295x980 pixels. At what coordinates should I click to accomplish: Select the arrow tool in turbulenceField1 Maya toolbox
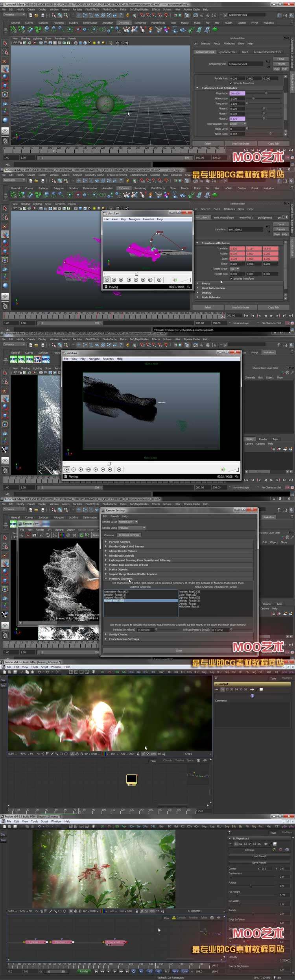(x=5, y=43)
